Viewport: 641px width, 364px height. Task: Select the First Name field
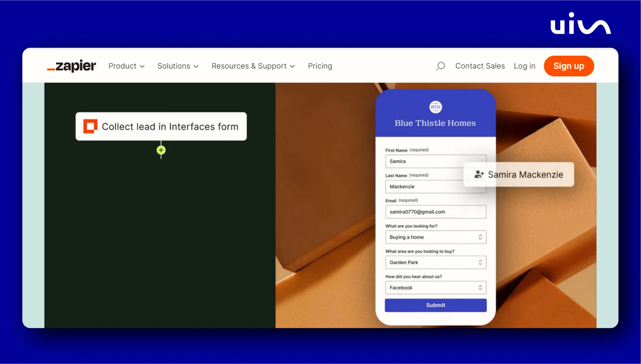pos(436,161)
